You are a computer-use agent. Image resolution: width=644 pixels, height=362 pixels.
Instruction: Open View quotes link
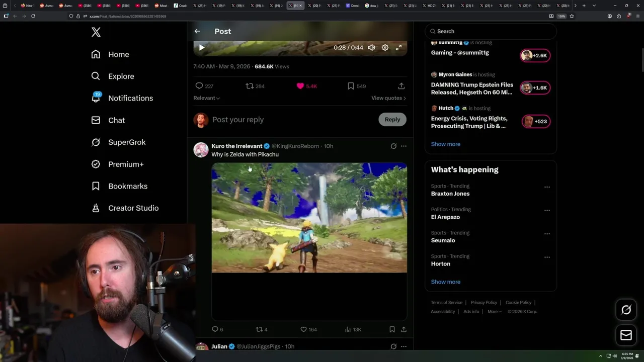(x=388, y=98)
